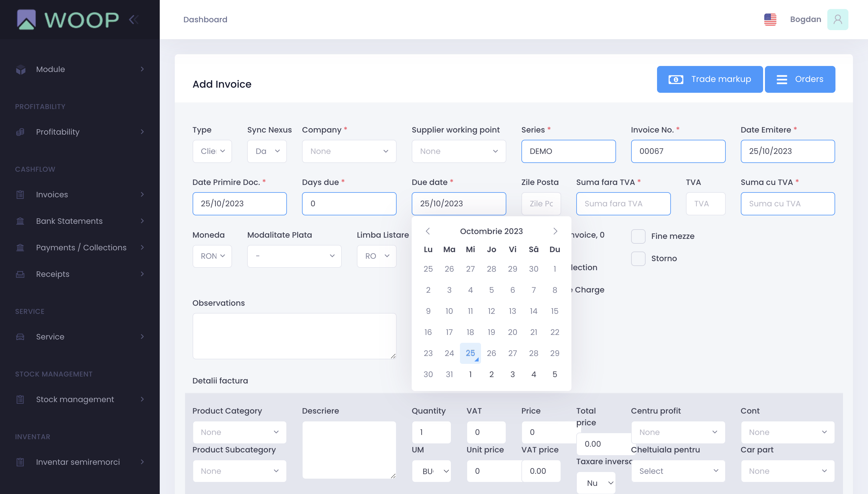Click the Date Primire Doc. field
The image size is (868, 494).
point(240,204)
